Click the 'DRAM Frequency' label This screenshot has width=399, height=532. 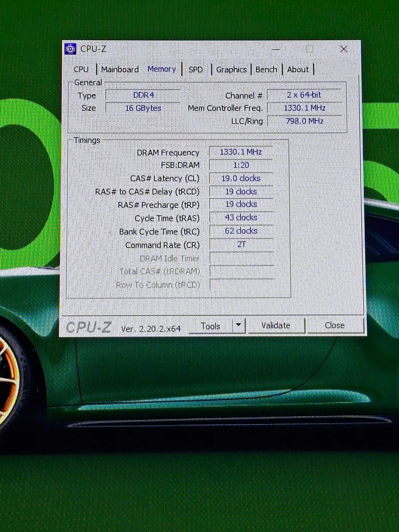pyautogui.click(x=168, y=153)
